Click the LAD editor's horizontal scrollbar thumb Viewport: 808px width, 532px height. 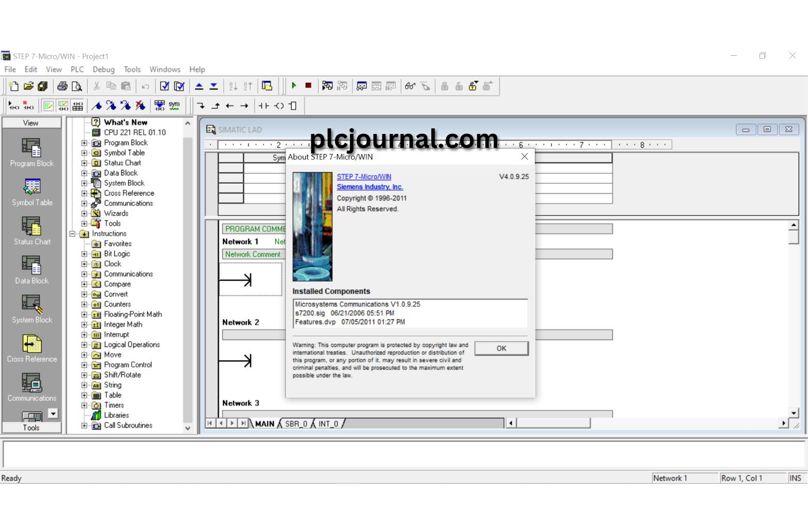pyautogui.click(x=553, y=423)
